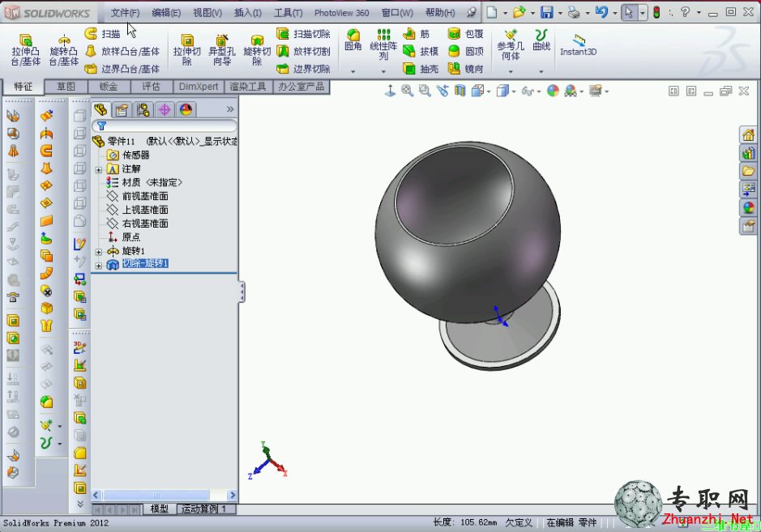Switch to the 草图 sketch tab
Viewport: 761px width, 532px height.
[x=66, y=87]
